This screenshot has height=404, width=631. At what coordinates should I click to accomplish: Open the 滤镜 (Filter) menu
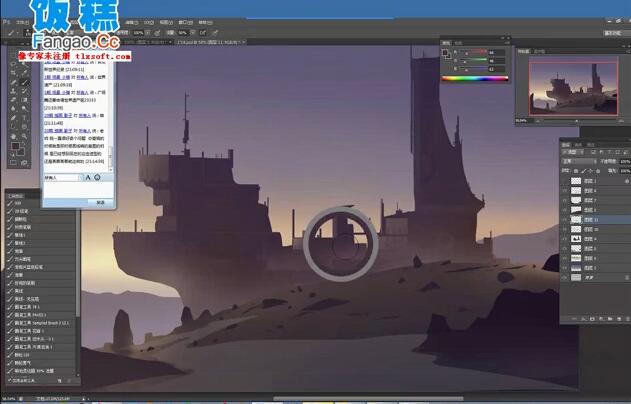(x=132, y=23)
